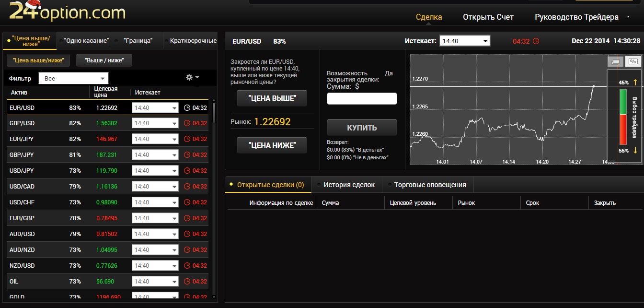Click the white clock icon in EUR/USD row

187,108
